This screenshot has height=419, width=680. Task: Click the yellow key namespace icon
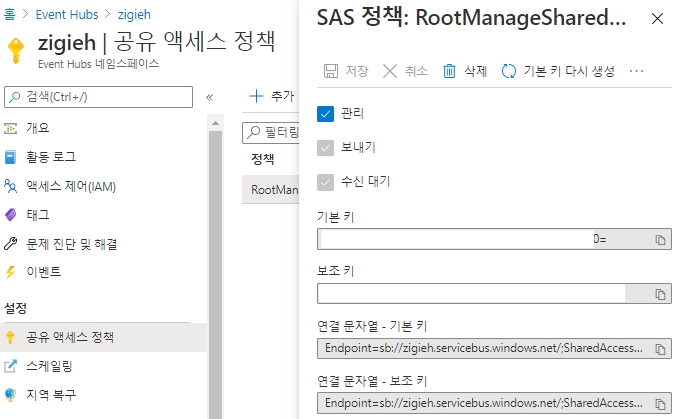click(16, 51)
